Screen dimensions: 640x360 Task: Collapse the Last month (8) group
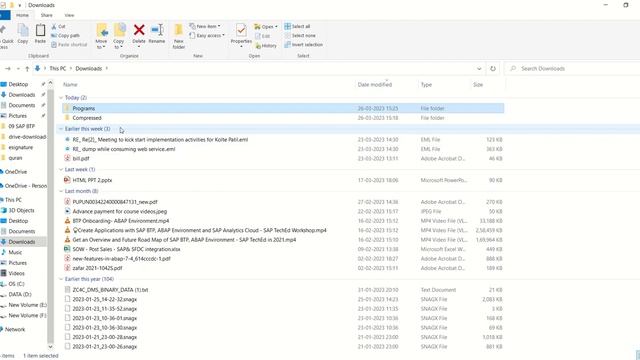pos(61,191)
